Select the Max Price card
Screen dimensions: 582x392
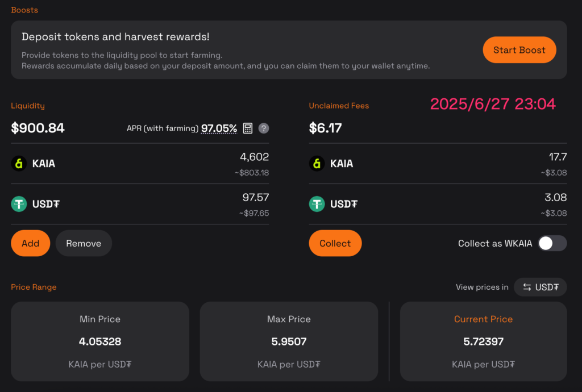click(x=289, y=341)
